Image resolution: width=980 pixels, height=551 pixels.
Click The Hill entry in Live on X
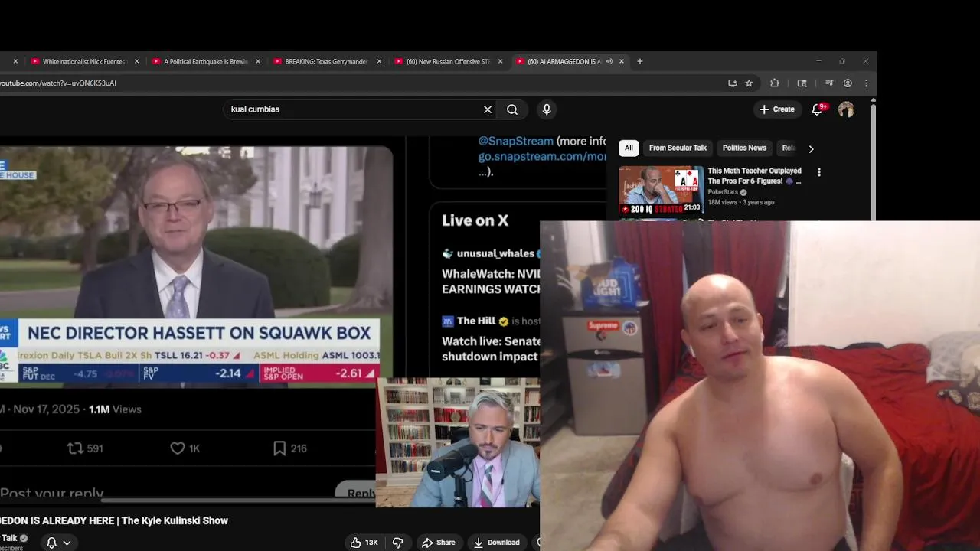(x=475, y=321)
